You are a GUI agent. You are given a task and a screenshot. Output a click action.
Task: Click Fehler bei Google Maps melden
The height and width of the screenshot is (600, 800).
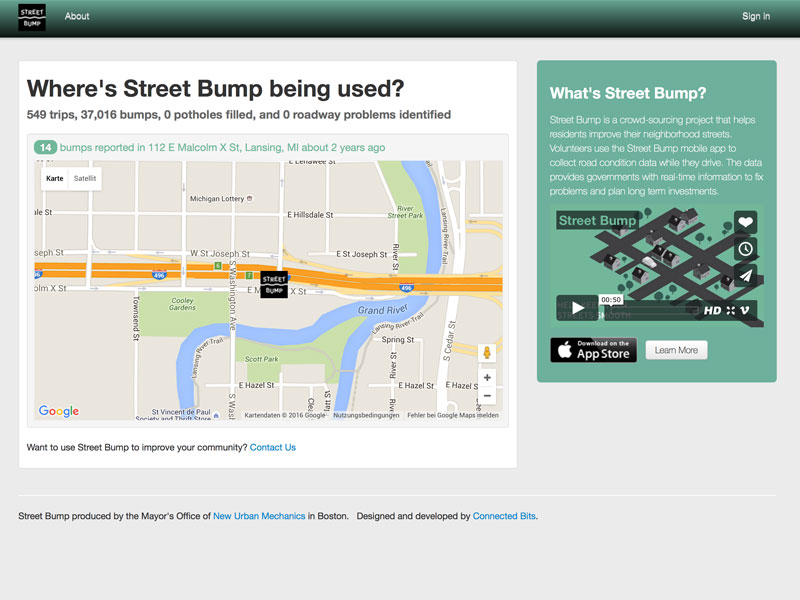tap(453, 415)
